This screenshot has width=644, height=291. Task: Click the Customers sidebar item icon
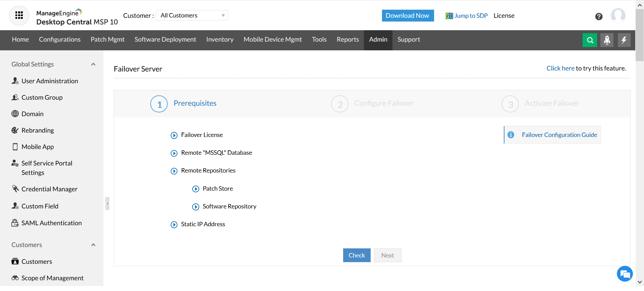coord(15,261)
